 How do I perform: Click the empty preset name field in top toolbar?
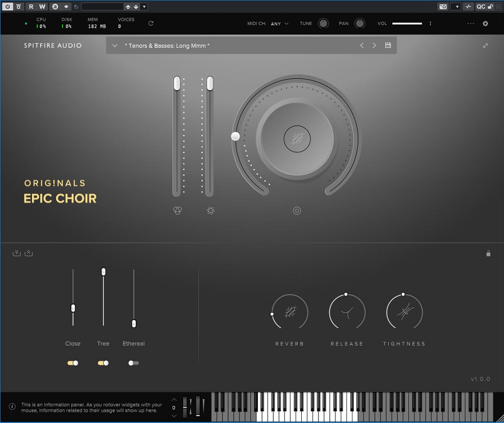(102, 6)
